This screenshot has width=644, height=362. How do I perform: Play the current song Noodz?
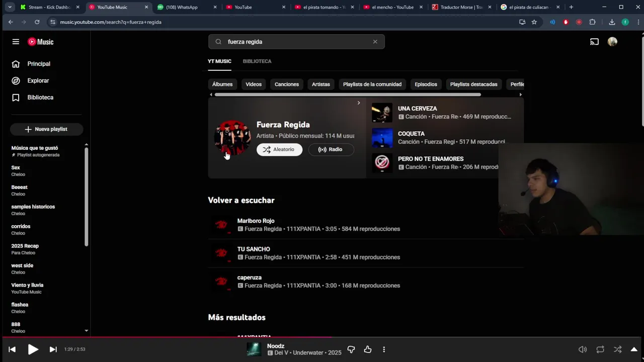33,349
